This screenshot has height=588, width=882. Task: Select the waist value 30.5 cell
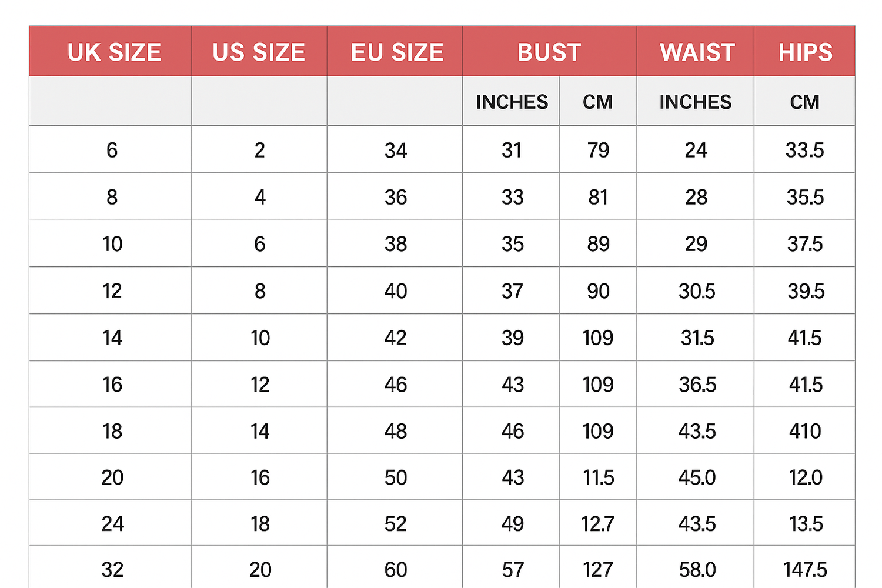click(x=697, y=291)
